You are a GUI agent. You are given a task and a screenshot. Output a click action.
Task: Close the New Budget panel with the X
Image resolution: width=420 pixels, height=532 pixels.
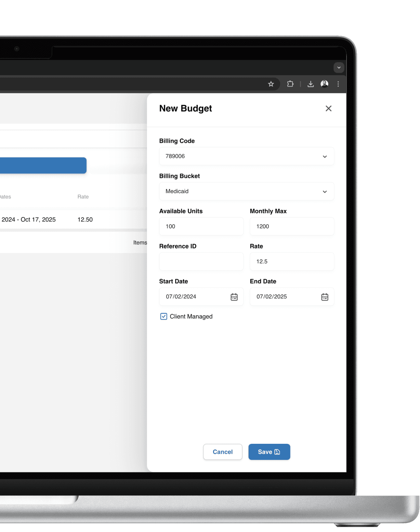pos(328,108)
